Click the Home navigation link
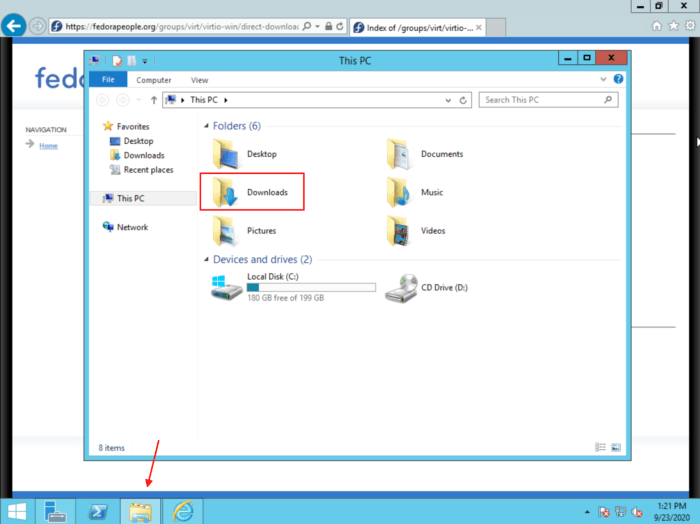 48,146
